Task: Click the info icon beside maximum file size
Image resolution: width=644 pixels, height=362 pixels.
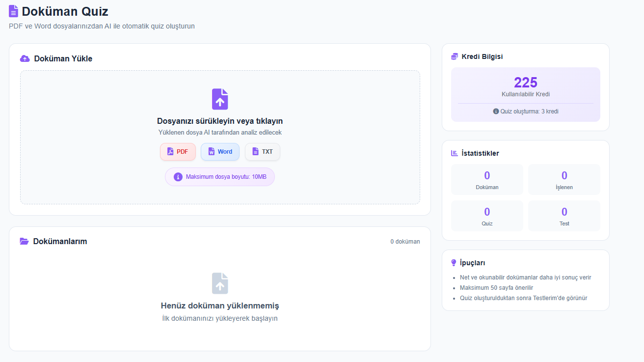Action: coord(178,177)
